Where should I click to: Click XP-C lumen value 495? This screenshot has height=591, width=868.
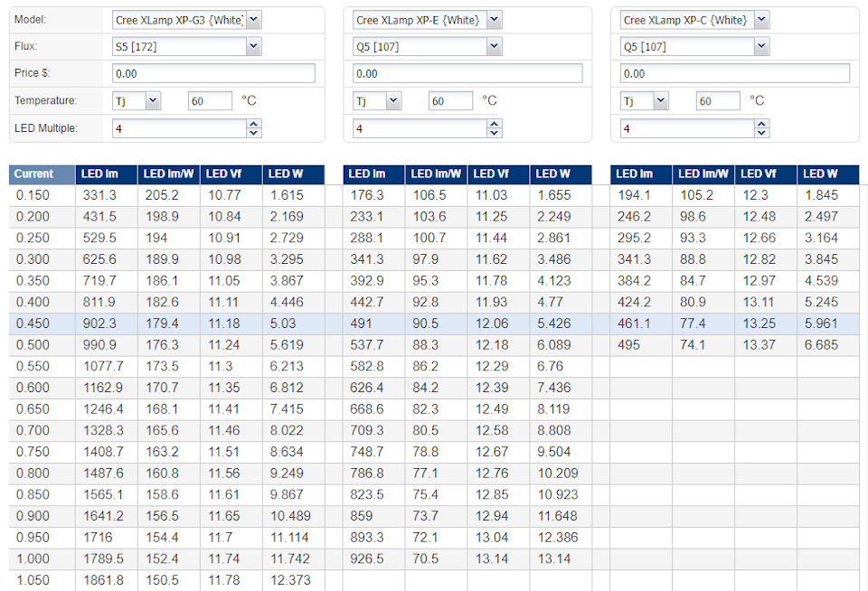628,345
